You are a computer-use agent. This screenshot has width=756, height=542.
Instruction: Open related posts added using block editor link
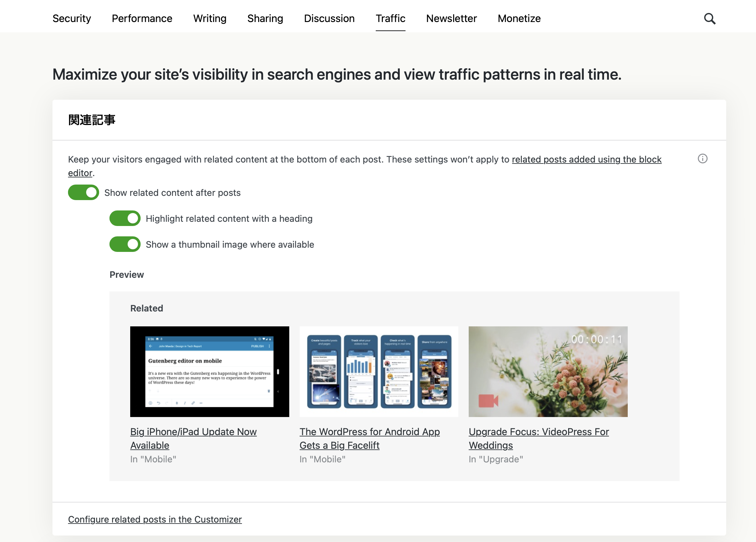pos(586,160)
